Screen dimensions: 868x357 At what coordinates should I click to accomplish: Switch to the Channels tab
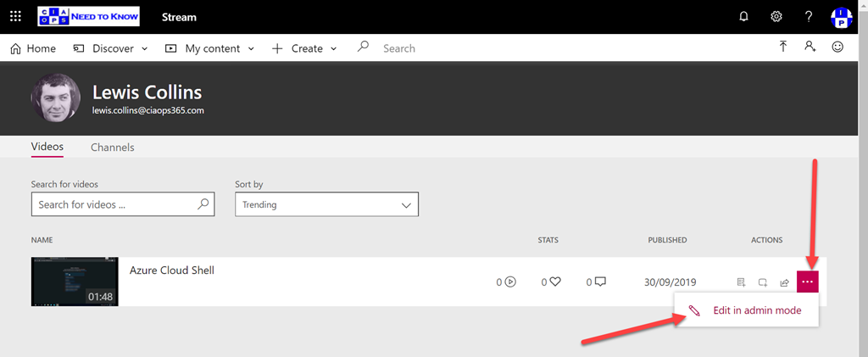click(112, 147)
